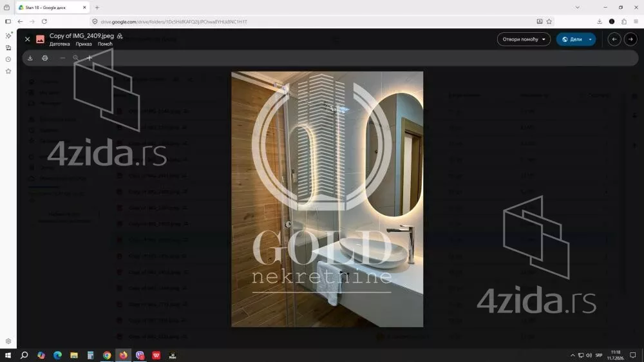Image resolution: width=644 pixels, height=362 pixels.
Task: Expand the share options arrow next to Дели
Action: click(590, 39)
